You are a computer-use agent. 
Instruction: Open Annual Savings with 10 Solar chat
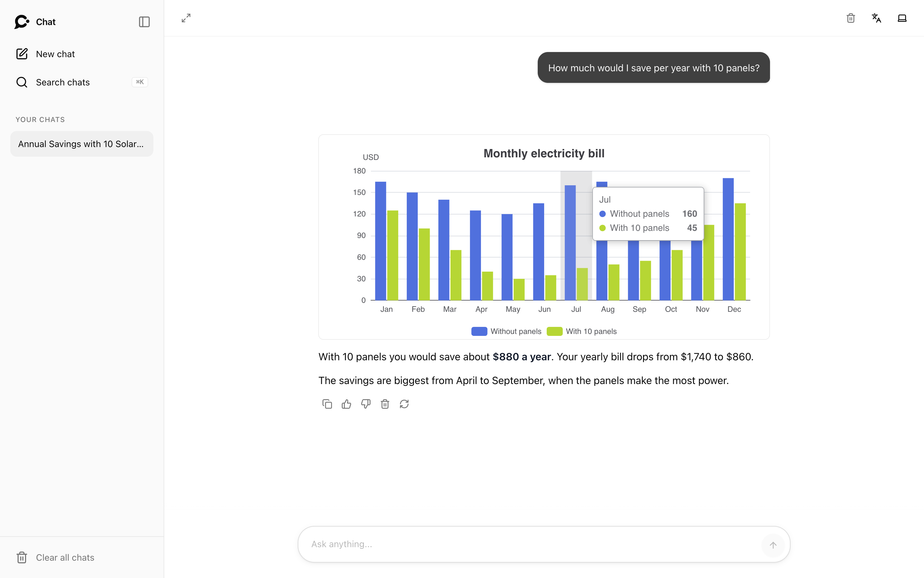point(81,144)
